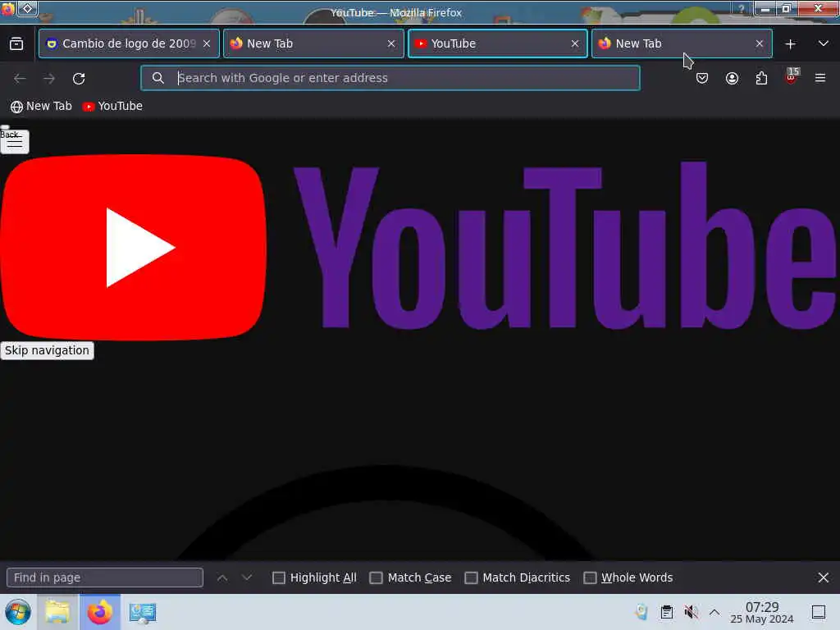Viewport: 840px width, 630px height.
Task: Go back one page
Action: (x=20, y=78)
